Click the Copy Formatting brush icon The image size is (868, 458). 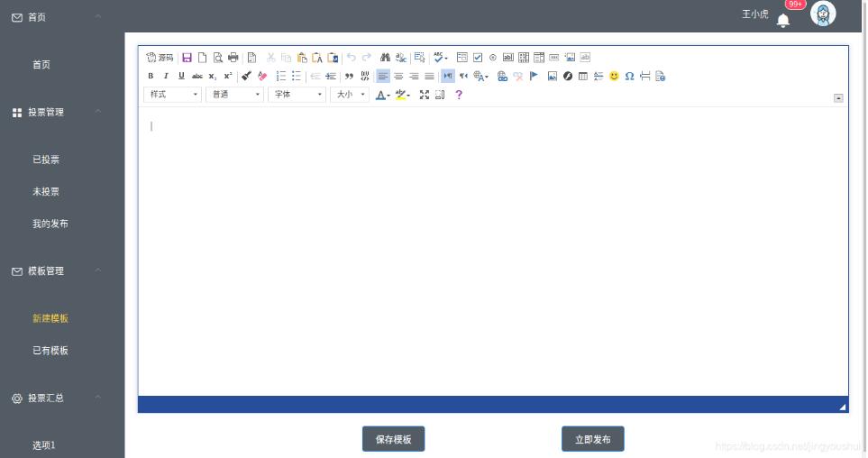[x=246, y=77]
